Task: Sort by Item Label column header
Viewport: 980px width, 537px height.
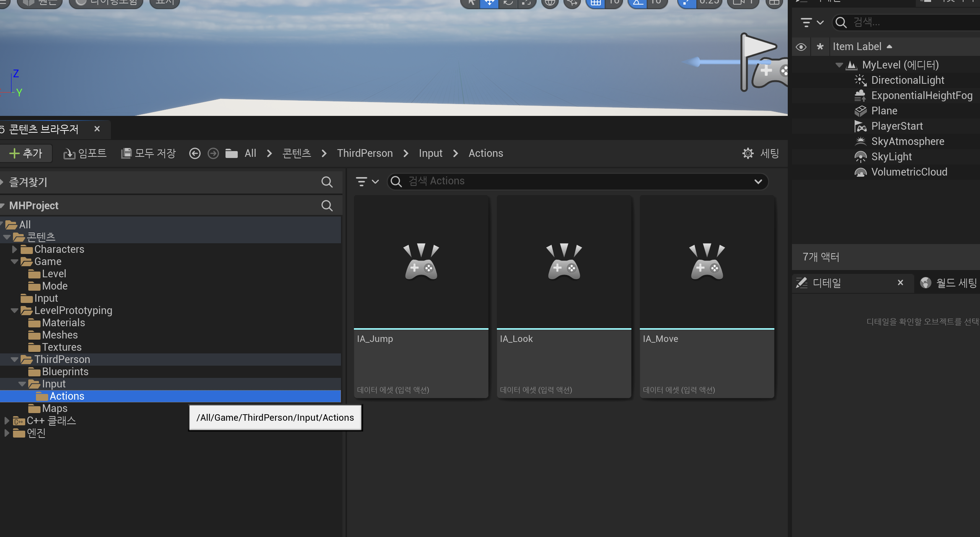Action: [x=857, y=47]
